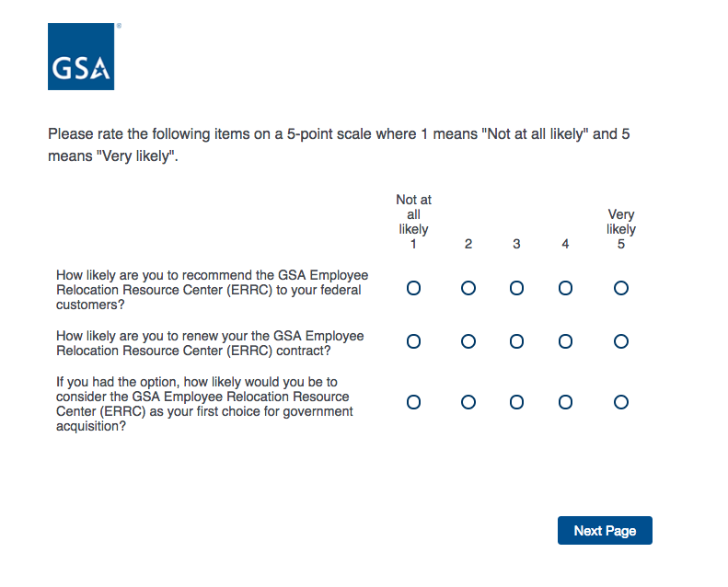Select 4 for renewing ERRC contract
Image resolution: width=728 pixels, height=587 pixels.
point(565,341)
